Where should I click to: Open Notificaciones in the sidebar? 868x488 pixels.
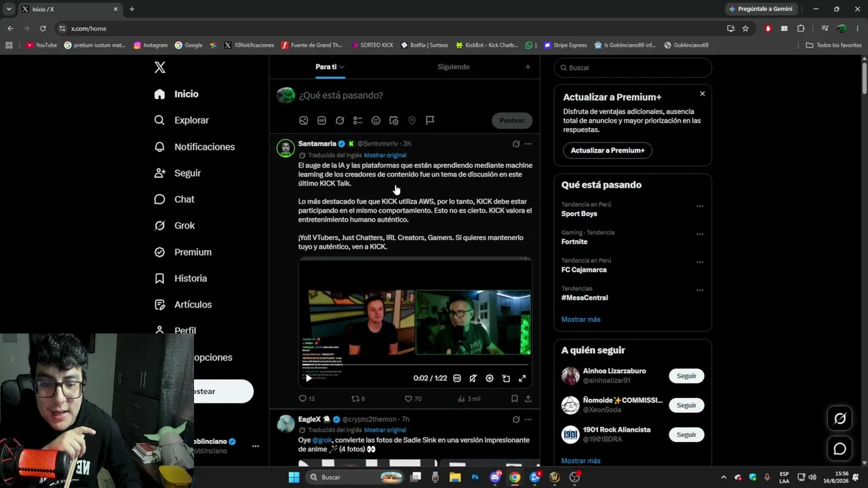pos(195,146)
